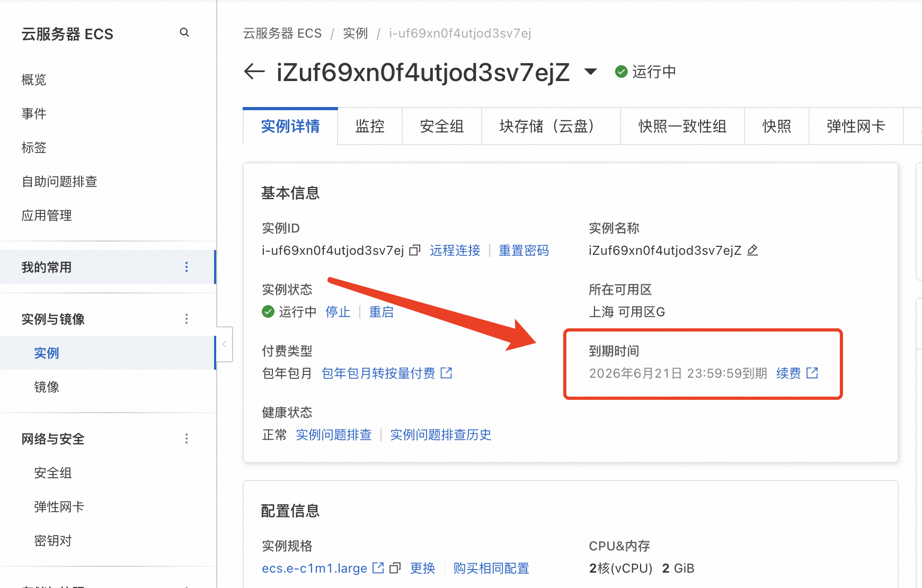
Task: Select 实例与镜像 sidebar section
Action: pos(53,319)
